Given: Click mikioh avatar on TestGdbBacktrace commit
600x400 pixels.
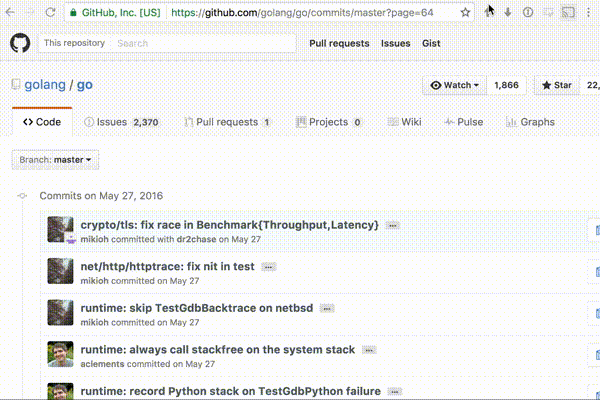Looking at the screenshot, I should pos(60,313).
